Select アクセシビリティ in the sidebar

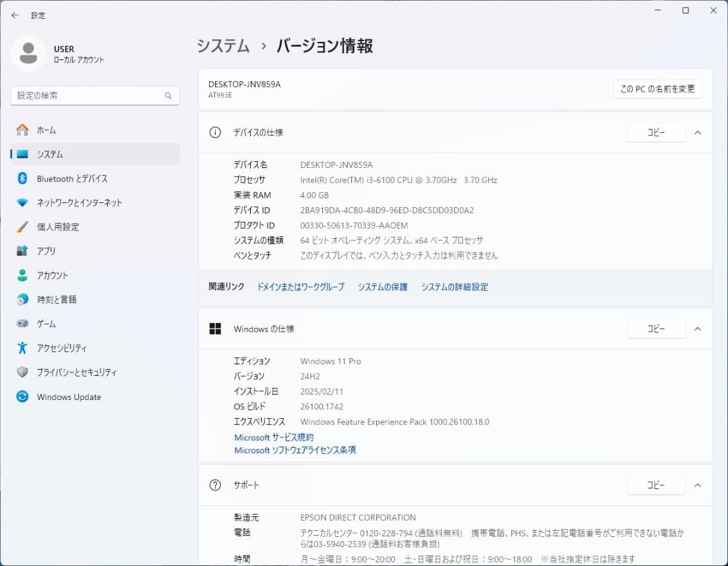61,348
